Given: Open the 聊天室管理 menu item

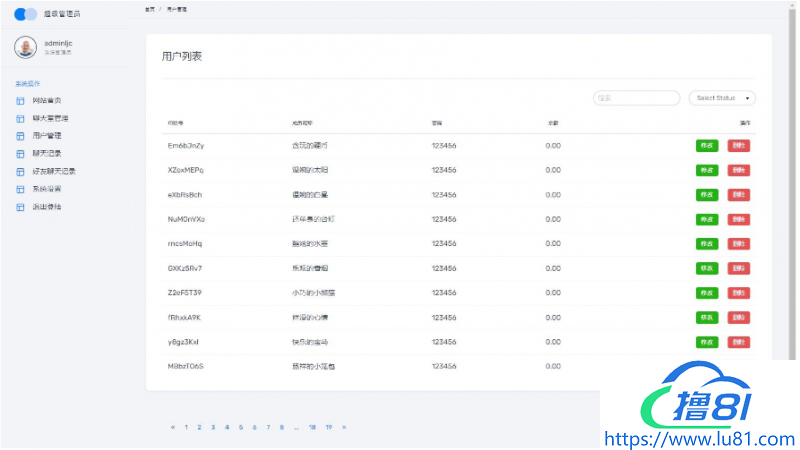Looking at the screenshot, I should coord(50,118).
